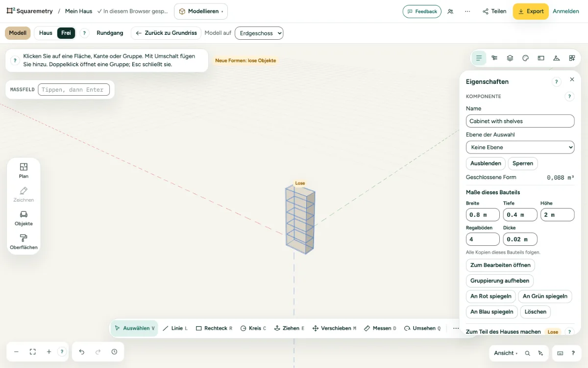The height and width of the screenshot is (368, 588).
Task: Click the Name field Cabinet with shelves
Action: (x=520, y=121)
